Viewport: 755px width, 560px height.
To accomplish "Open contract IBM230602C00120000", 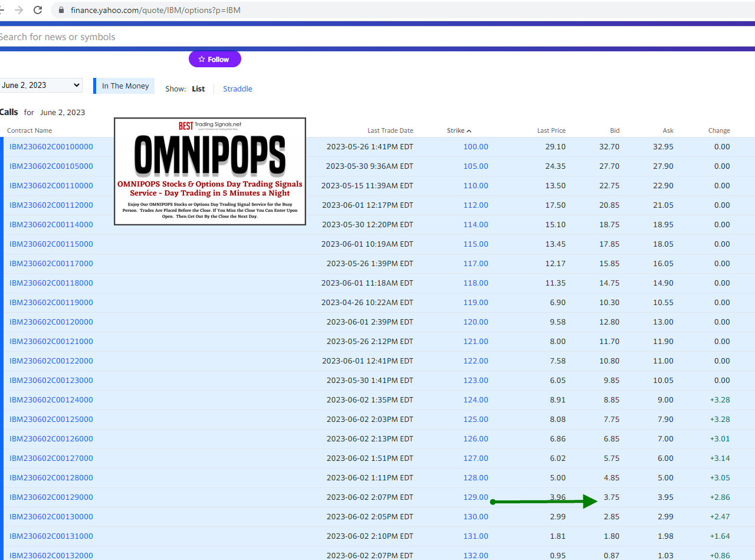I will [x=51, y=322].
